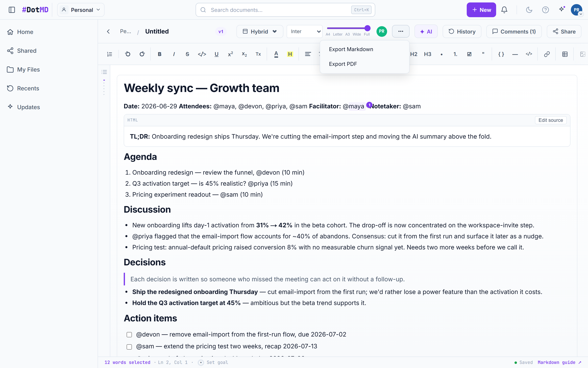This screenshot has width=588, height=368.
Task: Open the AI assistant button
Action: [426, 31]
